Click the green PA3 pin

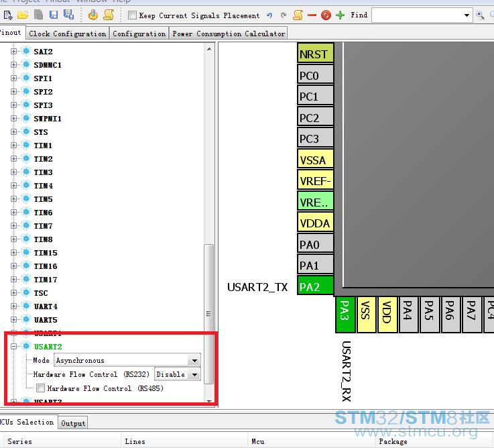pyautogui.click(x=345, y=315)
